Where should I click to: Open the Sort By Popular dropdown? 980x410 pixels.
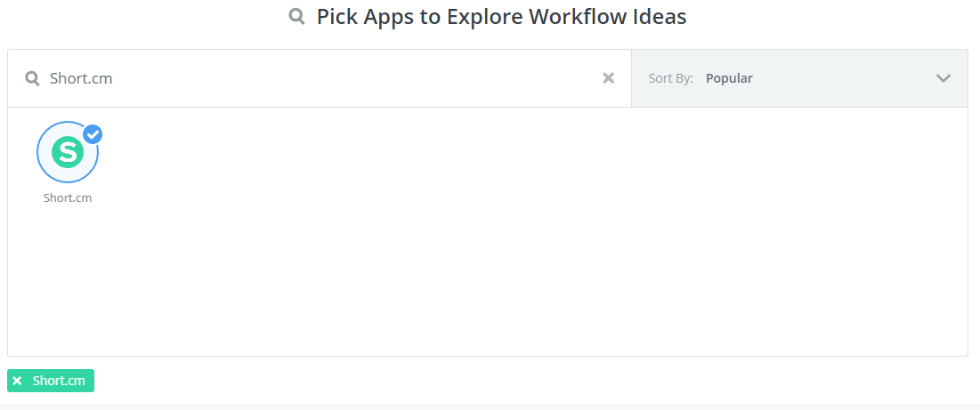[799, 78]
